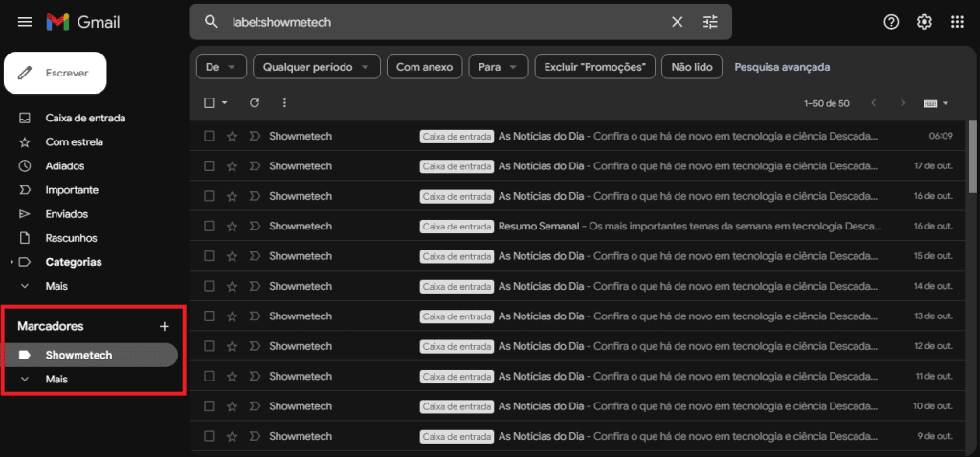Open the Google apps grid icon
Viewport: 980px width, 457px height.
[x=957, y=23]
